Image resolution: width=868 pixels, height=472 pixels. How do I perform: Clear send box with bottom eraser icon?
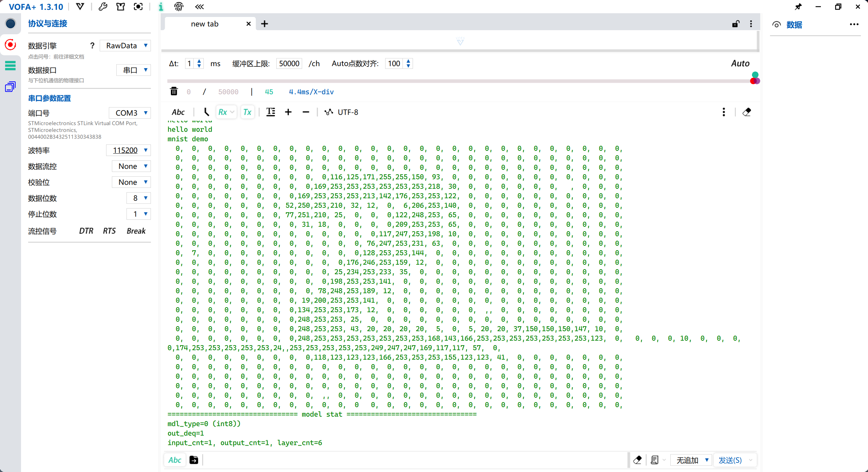pos(637,460)
